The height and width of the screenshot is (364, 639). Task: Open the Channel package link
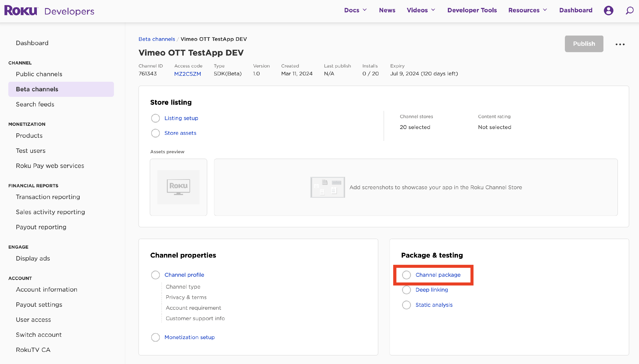pyautogui.click(x=438, y=275)
